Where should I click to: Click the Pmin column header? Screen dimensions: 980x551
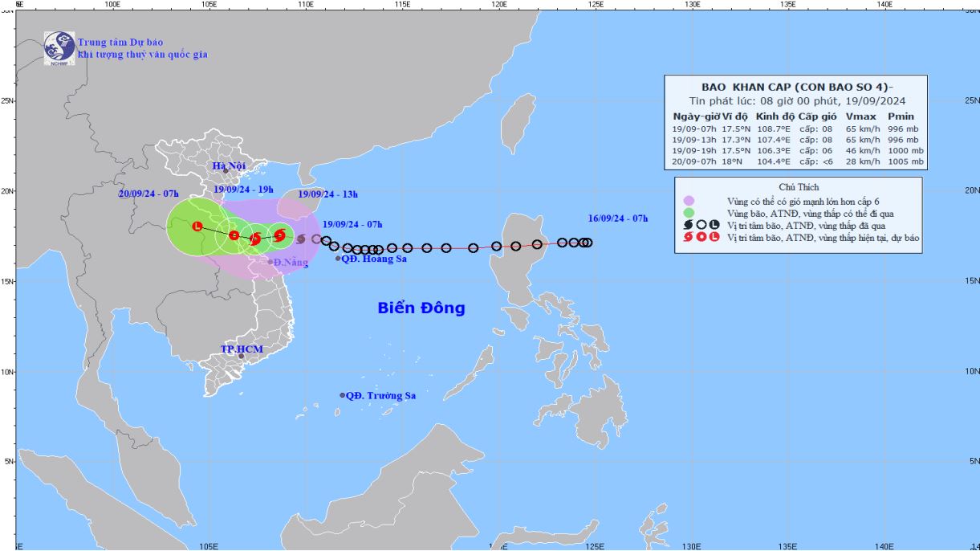pyautogui.click(x=901, y=116)
